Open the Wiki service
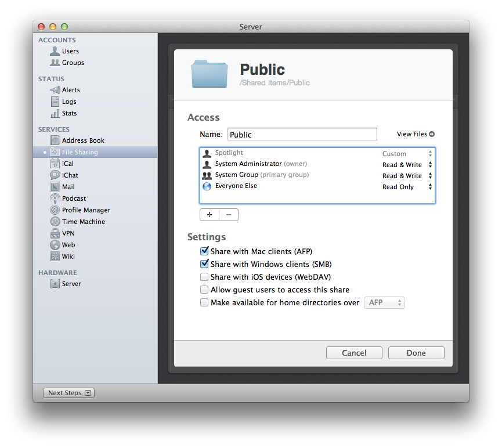This screenshot has height=448, width=502. pyautogui.click(x=95, y=256)
